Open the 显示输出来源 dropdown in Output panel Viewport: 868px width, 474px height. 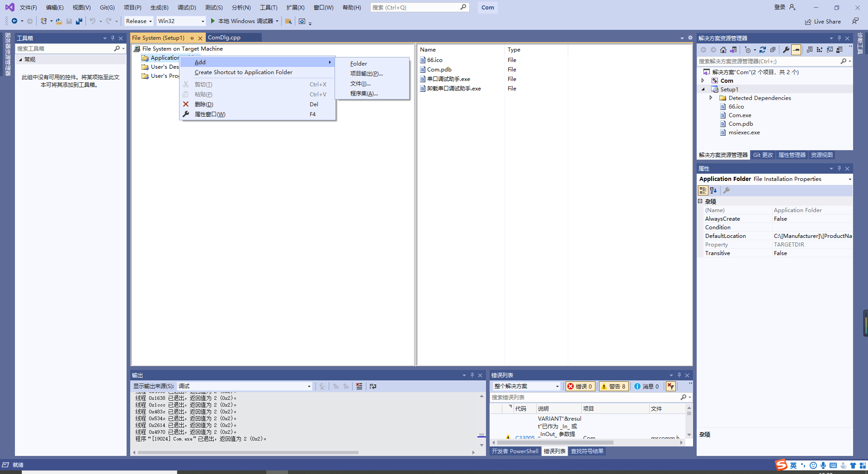coord(308,386)
